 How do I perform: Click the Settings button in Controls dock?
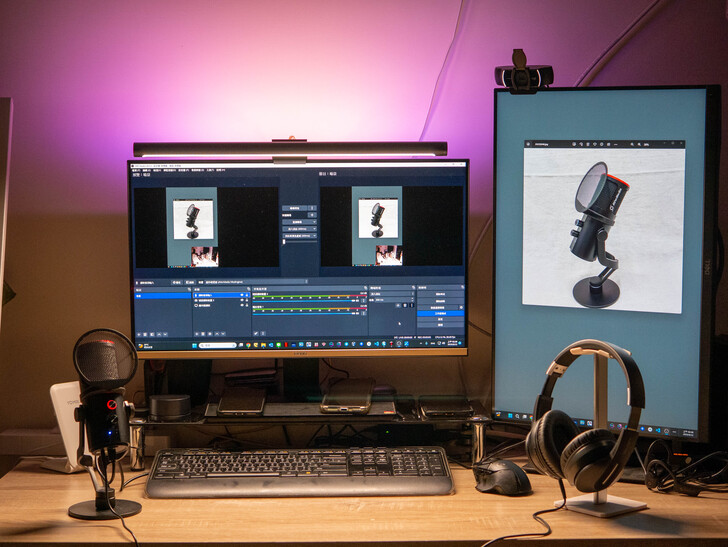pos(441,319)
